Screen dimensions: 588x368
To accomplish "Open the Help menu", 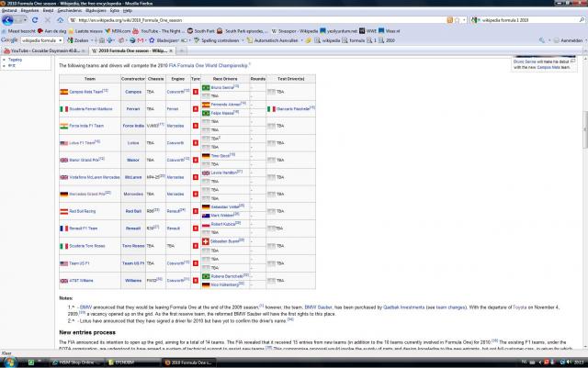I will click(x=128, y=10).
